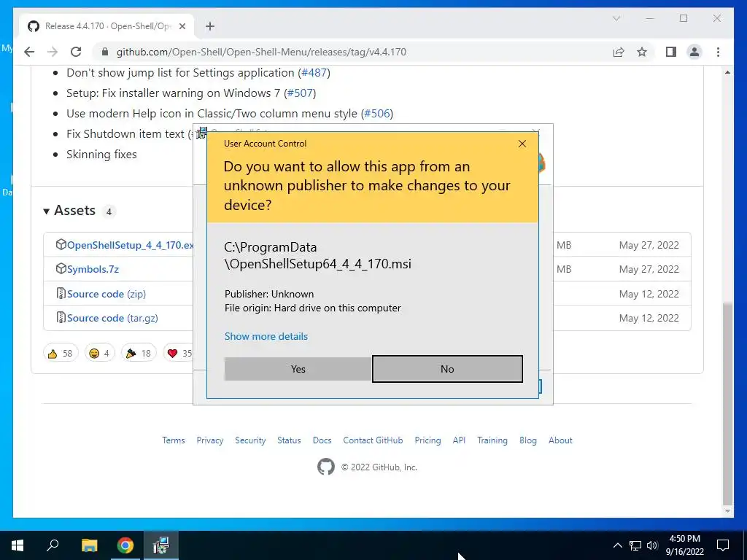
Task: Share this page icon in address bar
Action: pyautogui.click(x=619, y=52)
